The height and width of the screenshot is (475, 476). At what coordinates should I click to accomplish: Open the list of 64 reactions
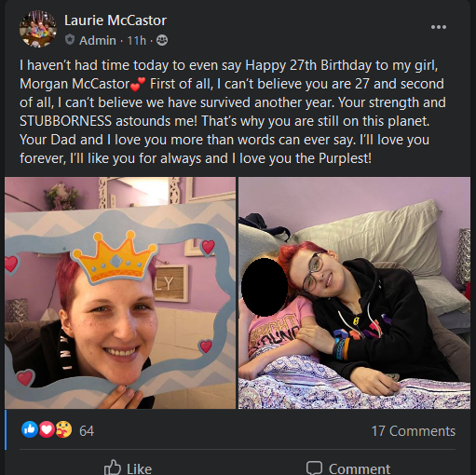[87, 431]
